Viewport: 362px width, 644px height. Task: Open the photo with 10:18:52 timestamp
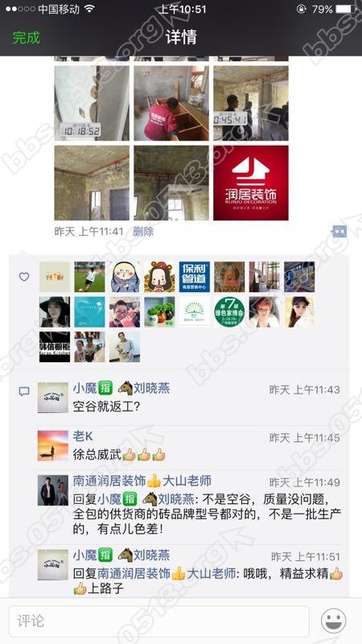(x=92, y=103)
